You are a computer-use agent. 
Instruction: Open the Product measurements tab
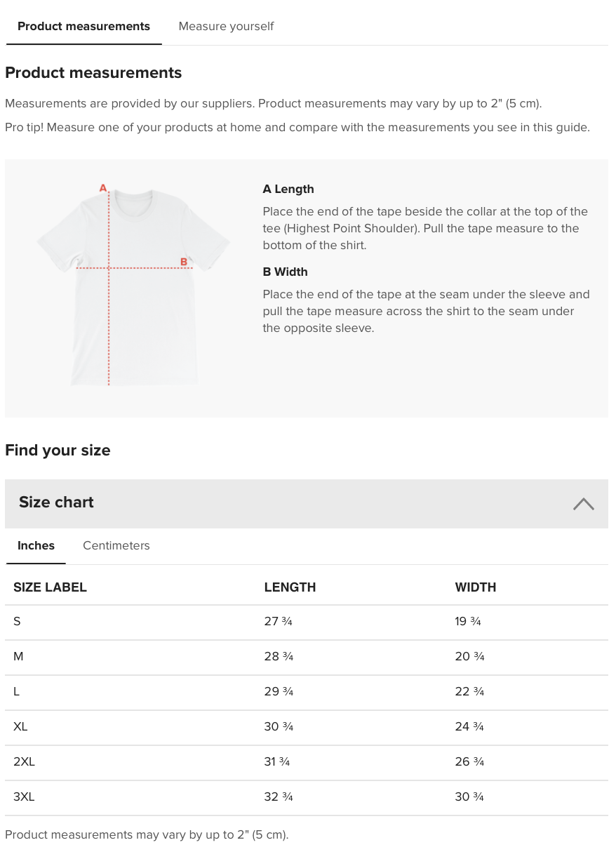click(83, 27)
